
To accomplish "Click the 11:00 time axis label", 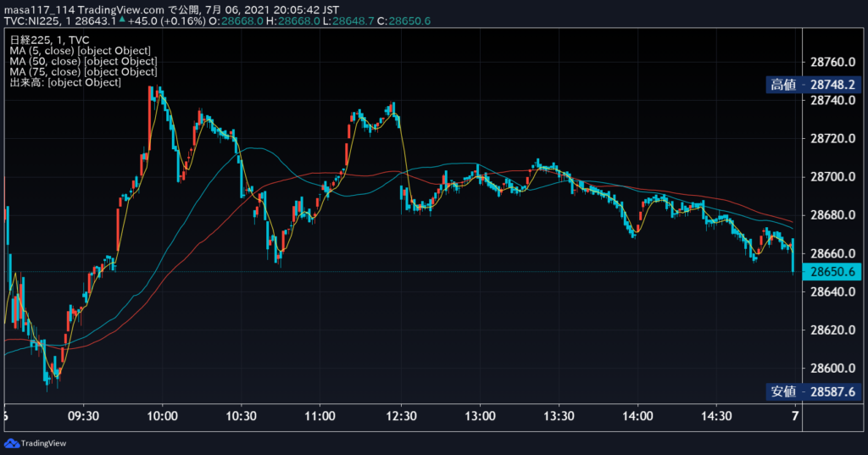I will 320,416.
